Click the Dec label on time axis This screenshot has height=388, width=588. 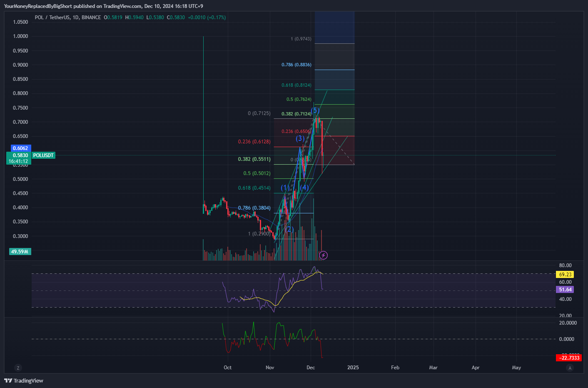click(311, 368)
